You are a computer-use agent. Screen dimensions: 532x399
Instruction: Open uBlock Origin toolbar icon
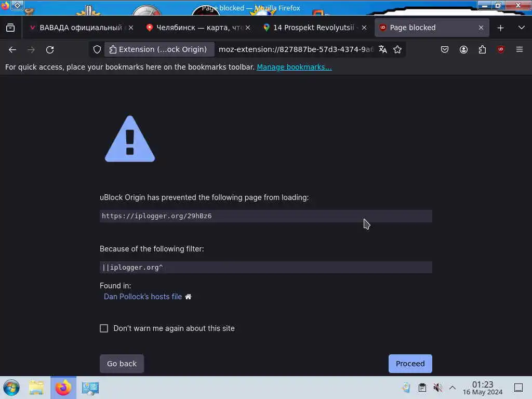[x=501, y=49]
